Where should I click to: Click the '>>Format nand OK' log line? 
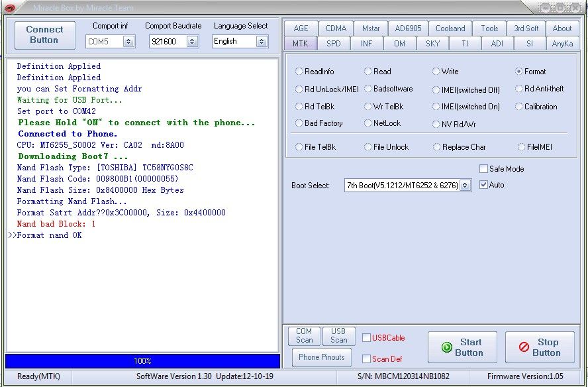[x=45, y=235]
